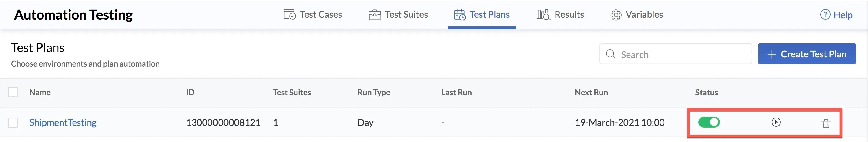Open the ShipmentTesting plan link
Image resolution: width=868 pixels, height=142 pixels.
point(63,122)
